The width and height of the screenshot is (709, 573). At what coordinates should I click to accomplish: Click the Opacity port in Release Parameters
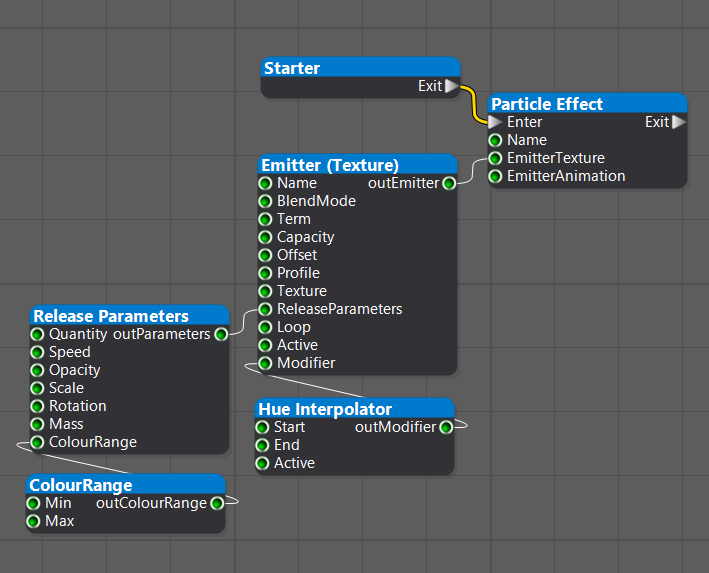37,370
